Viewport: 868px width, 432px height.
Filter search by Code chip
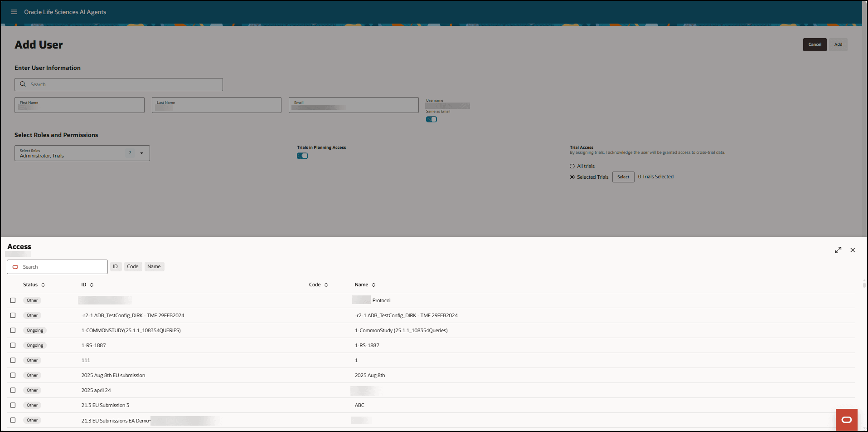click(133, 266)
